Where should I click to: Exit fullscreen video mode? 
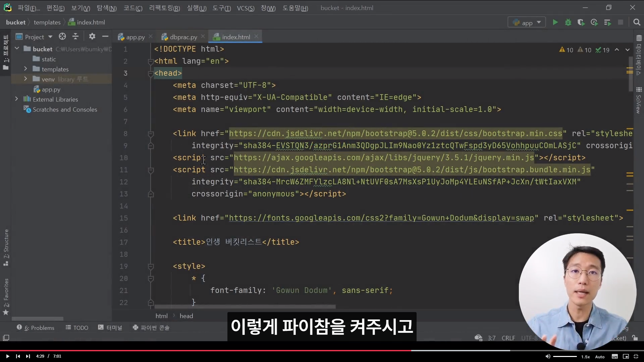pyautogui.click(x=636, y=356)
